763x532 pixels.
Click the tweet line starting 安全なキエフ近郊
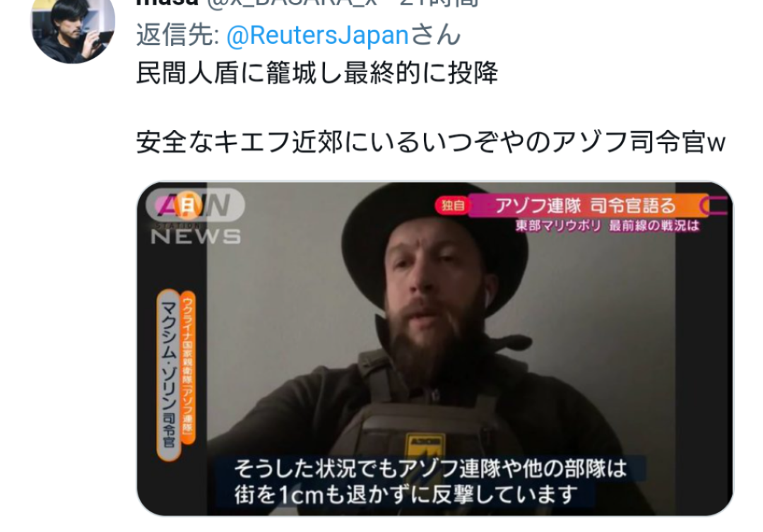point(431,143)
